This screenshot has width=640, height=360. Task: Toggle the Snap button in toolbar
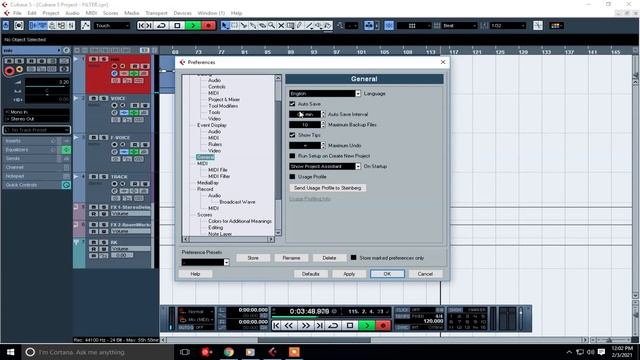[x=389, y=26]
